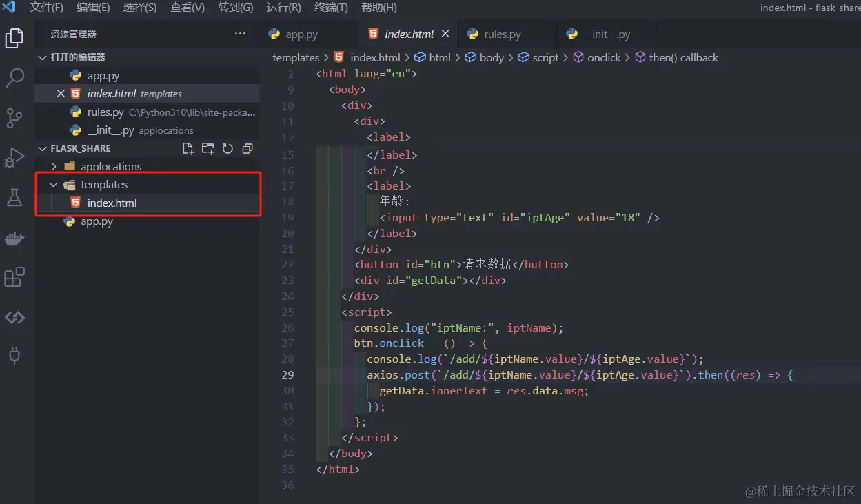The image size is (861, 504).
Task: Click line number 12 in the gutter
Action: pos(287,137)
